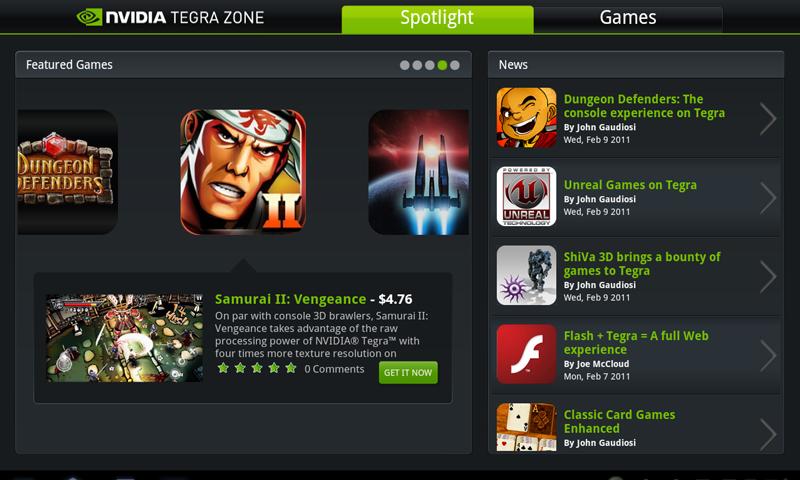
Task: Click the NVIDIA Tegra Zone logo
Action: click(x=170, y=17)
